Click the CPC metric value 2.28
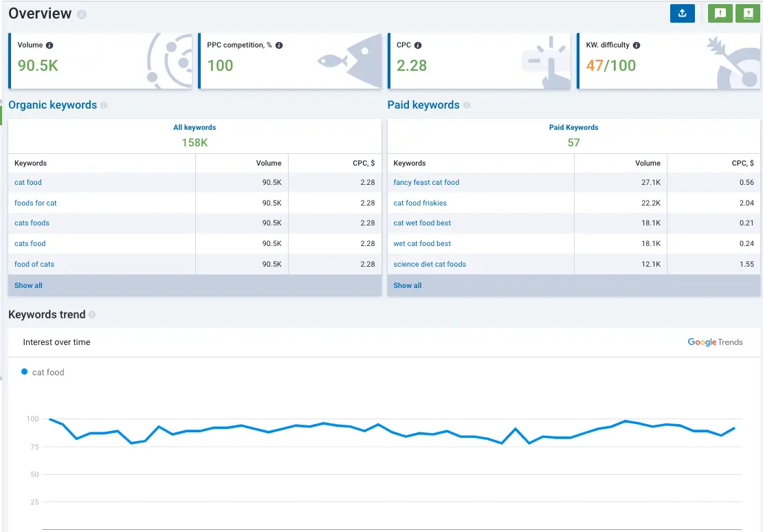Image resolution: width=763 pixels, height=532 pixels. (x=412, y=66)
